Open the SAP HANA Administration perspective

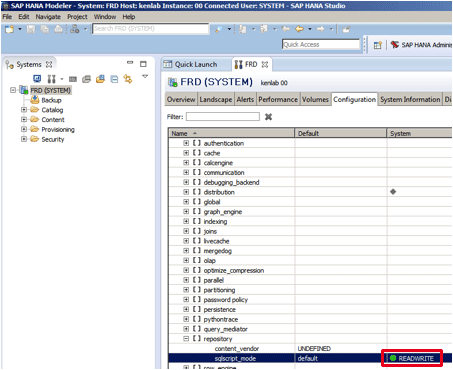(x=421, y=45)
